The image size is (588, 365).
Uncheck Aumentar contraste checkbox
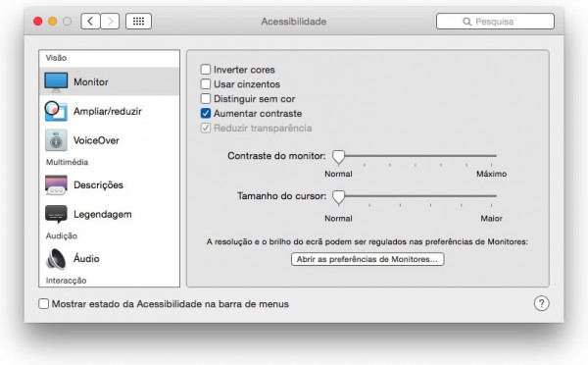click(206, 113)
